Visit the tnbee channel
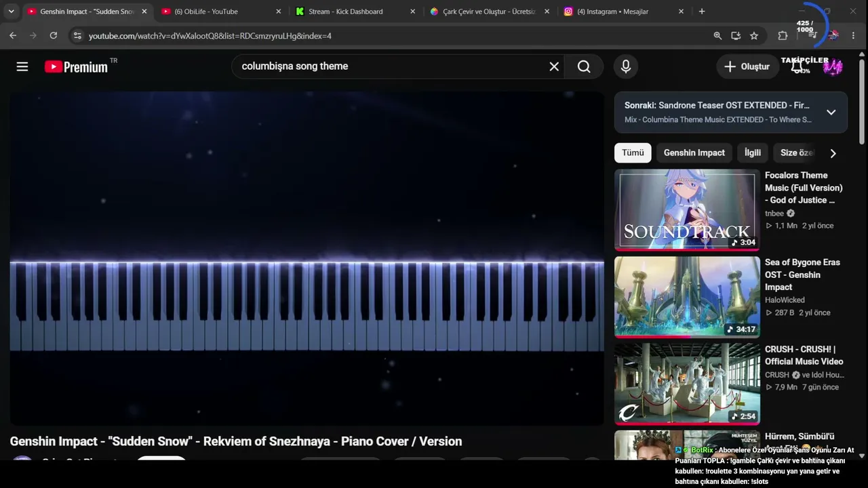868x488 pixels. (774, 213)
